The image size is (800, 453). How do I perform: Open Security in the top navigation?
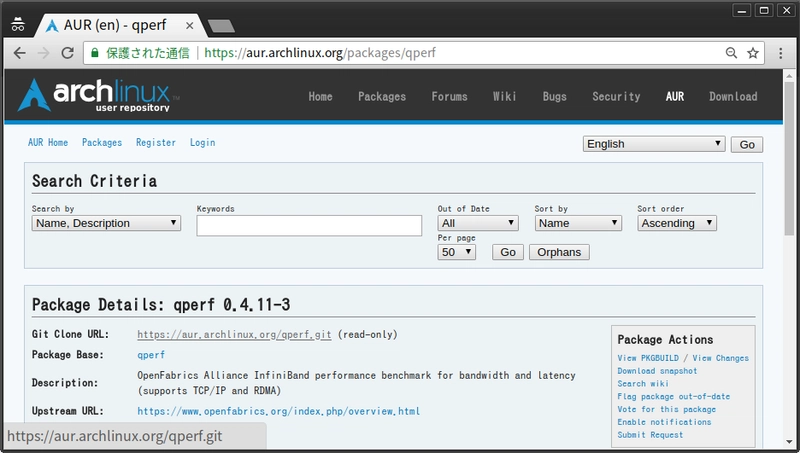point(616,96)
